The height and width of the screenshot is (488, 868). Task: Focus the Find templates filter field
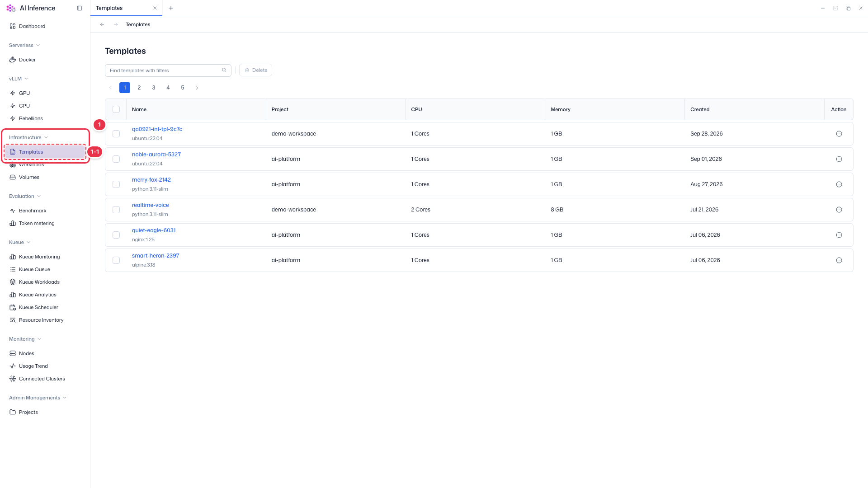pyautogui.click(x=168, y=70)
